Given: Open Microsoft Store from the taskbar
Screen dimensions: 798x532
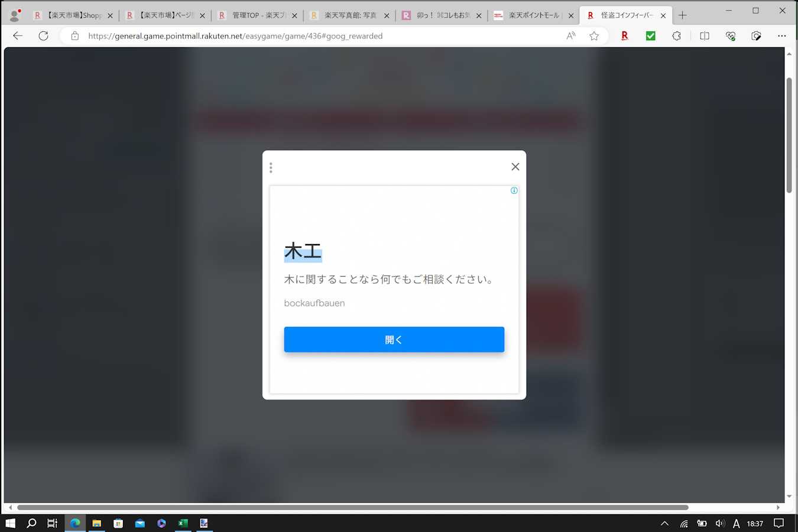Looking at the screenshot, I should point(118,523).
